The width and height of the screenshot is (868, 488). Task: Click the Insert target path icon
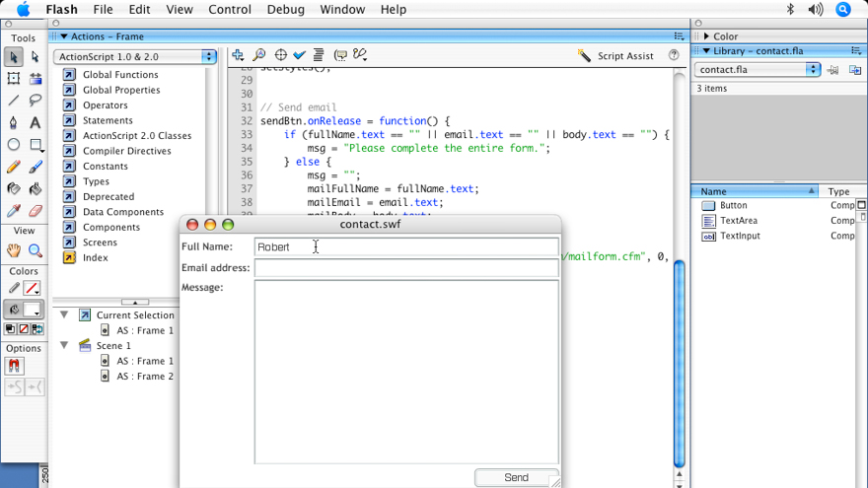tap(281, 55)
